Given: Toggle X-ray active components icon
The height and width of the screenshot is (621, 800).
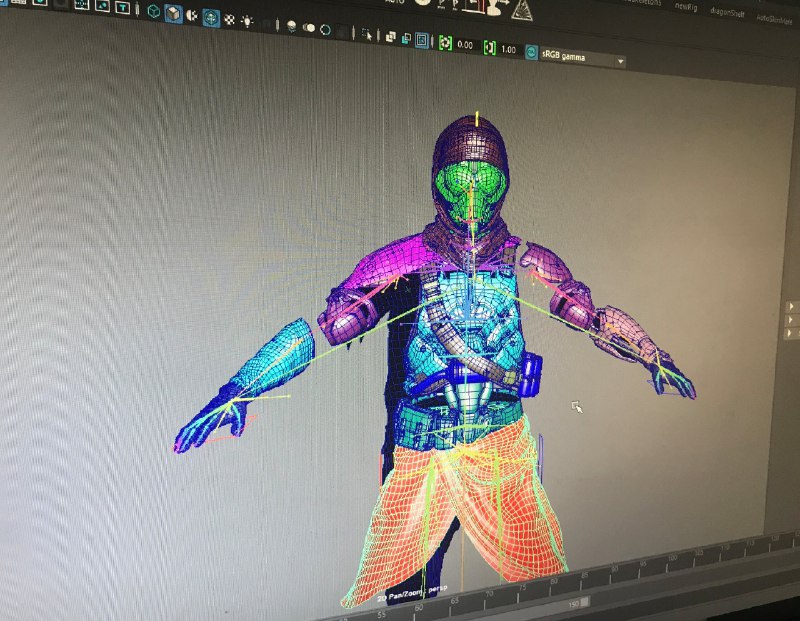Looking at the screenshot, I should (x=406, y=38).
